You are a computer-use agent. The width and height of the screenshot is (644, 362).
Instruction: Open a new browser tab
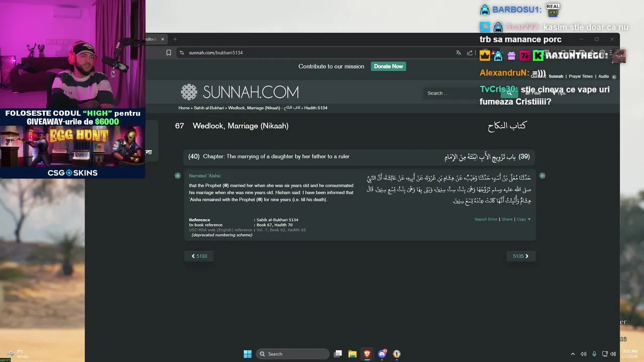click(175, 39)
